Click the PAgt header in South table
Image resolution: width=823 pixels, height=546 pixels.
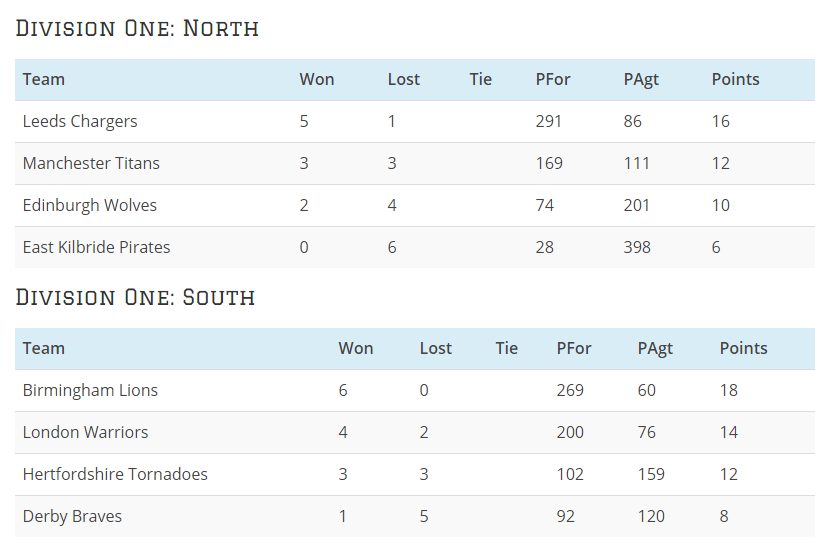[655, 349]
